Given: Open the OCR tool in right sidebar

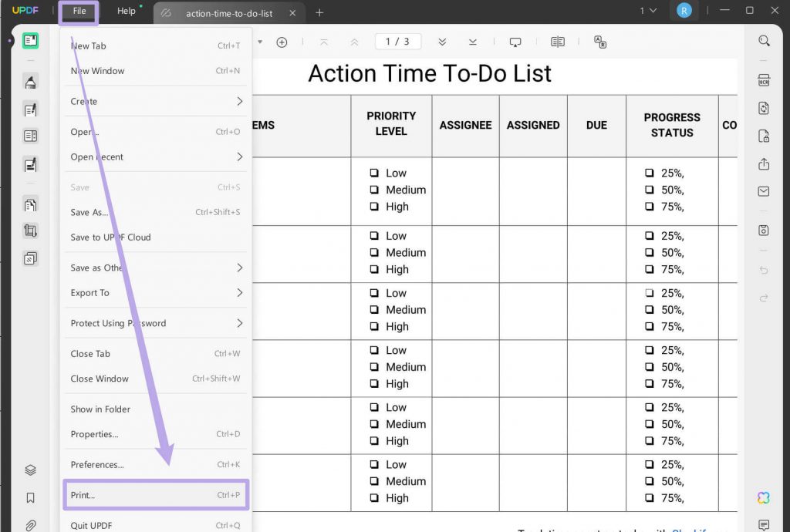Looking at the screenshot, I should (x=764, y=81).
